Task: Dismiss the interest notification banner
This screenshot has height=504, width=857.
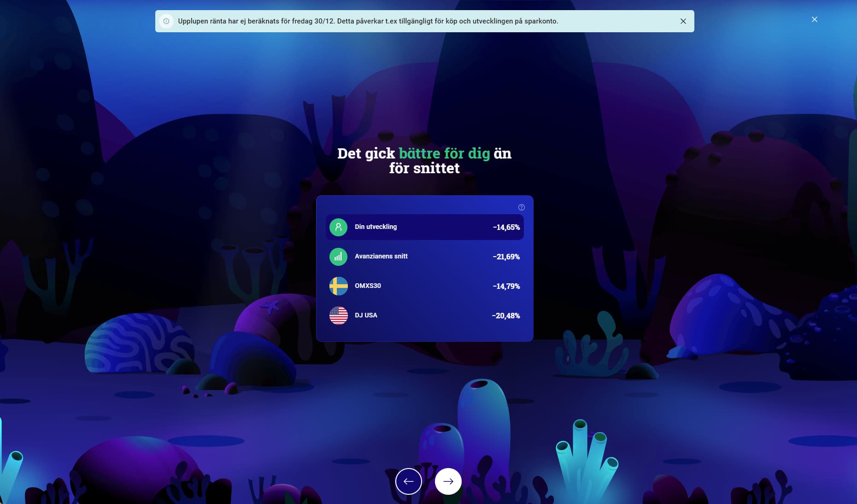Action: point(683,21)
